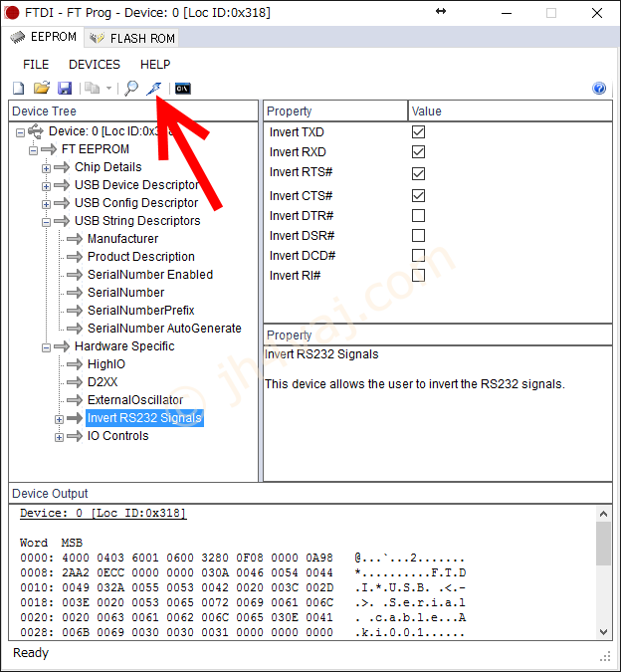Screen dimensions: 621x672
Task: Open the FILE menu
Action: (36, 65)
